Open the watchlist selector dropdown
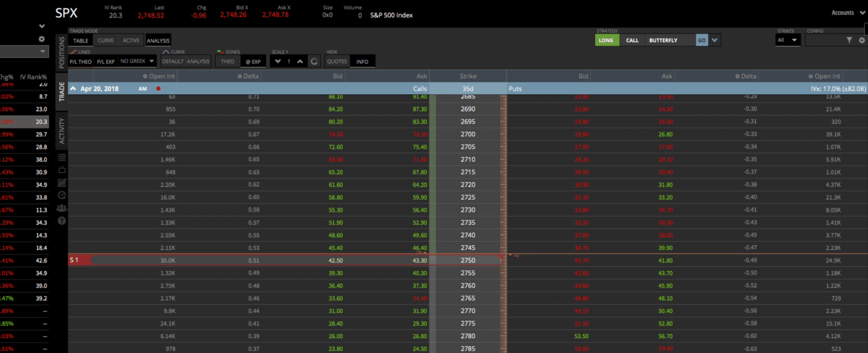Image resolution: width=868 pixels, height=353 pixels. [x=24, y=51]
